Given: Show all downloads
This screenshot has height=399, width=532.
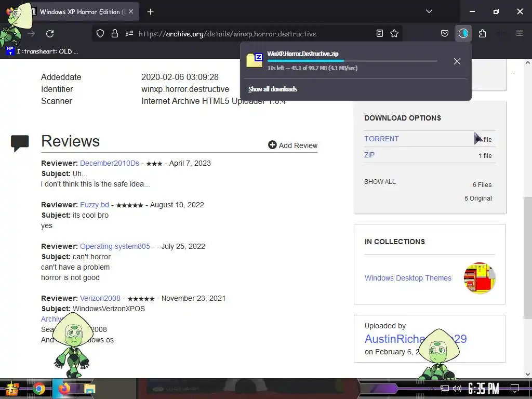Looking at the screenshot, I should pyautogui.click(x=272, y=89).
